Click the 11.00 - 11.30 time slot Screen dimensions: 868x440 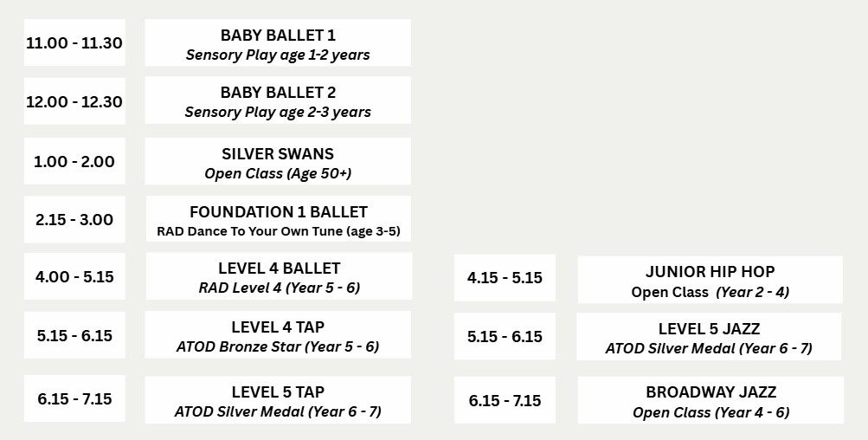pyautogui.click(x=74, y=43)
